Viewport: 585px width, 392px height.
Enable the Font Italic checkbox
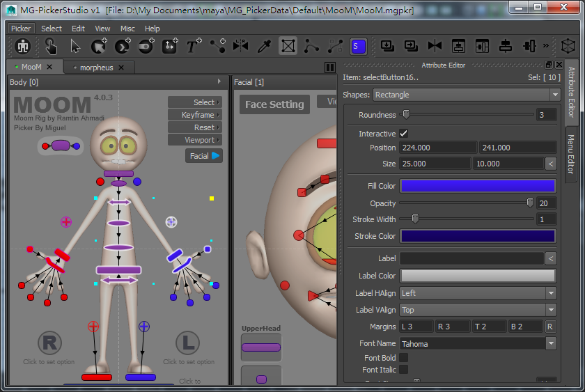[404, 370]
